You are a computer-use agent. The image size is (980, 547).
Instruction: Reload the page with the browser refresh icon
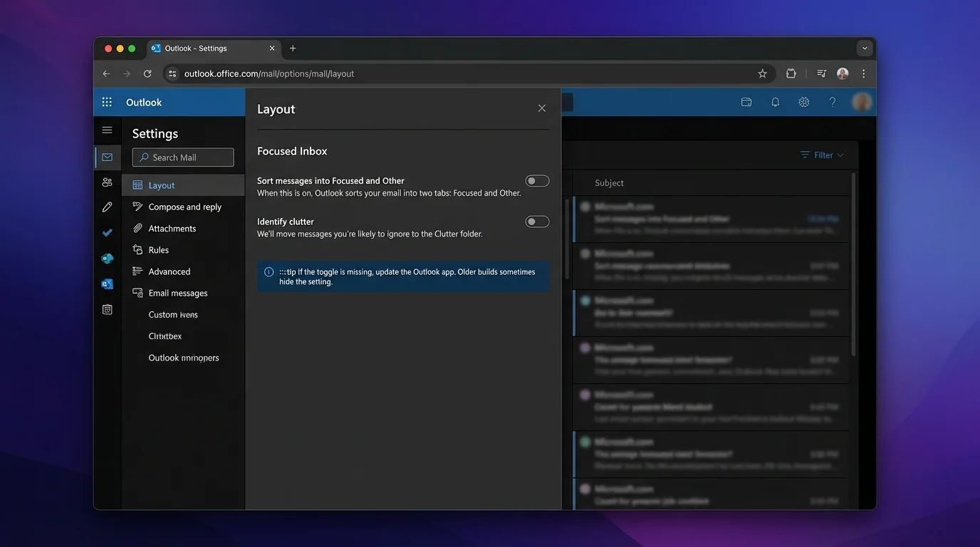(147, 73)
